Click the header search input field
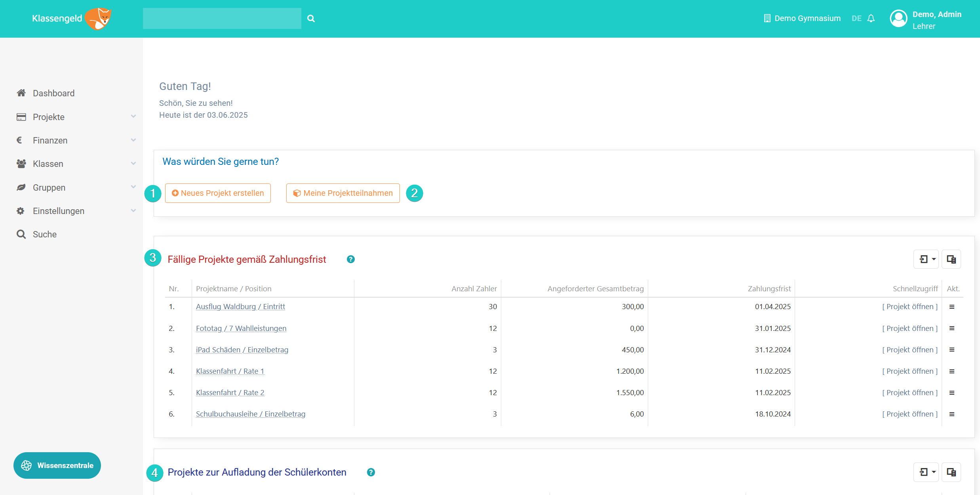Viewport: 980px width, 495px height. (222, 18)
